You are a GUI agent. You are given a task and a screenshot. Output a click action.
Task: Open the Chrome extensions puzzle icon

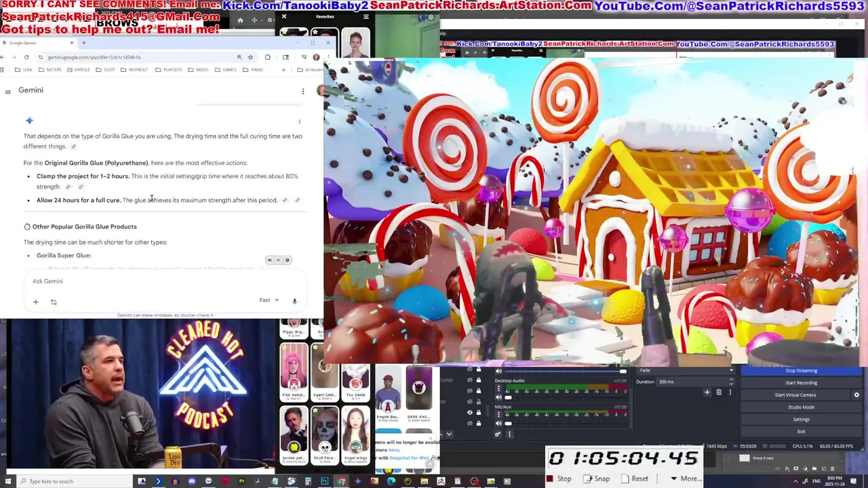point(268,57)
